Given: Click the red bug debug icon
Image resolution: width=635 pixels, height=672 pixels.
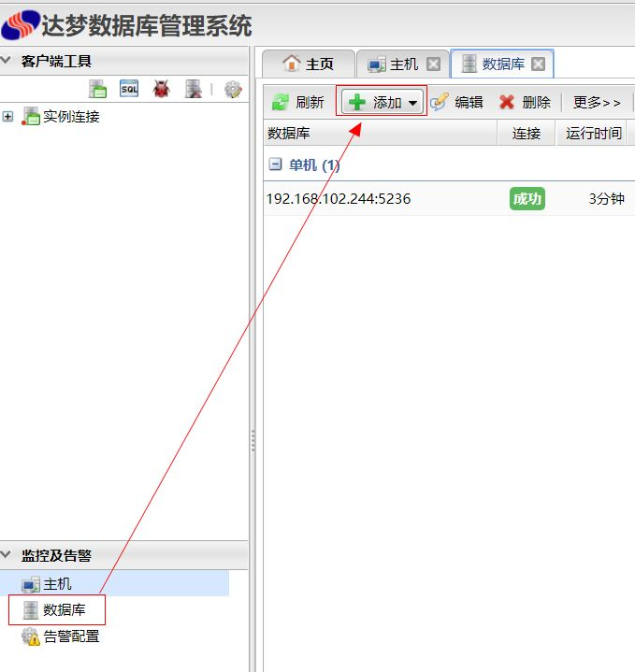Looking at the screenshot, I should point(161,89).
